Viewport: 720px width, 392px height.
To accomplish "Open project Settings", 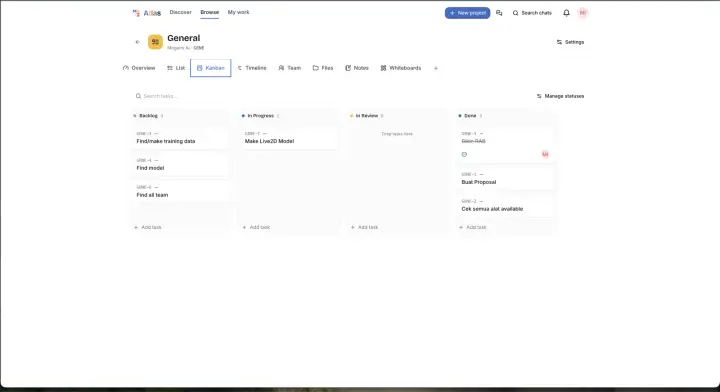I will pos(570,42).
